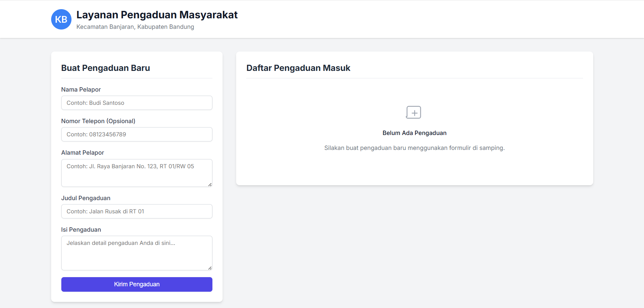Screen dimensions: 644x308
Task: Click the Daftar Pengaduan Masuk heading
Action: 298,68
